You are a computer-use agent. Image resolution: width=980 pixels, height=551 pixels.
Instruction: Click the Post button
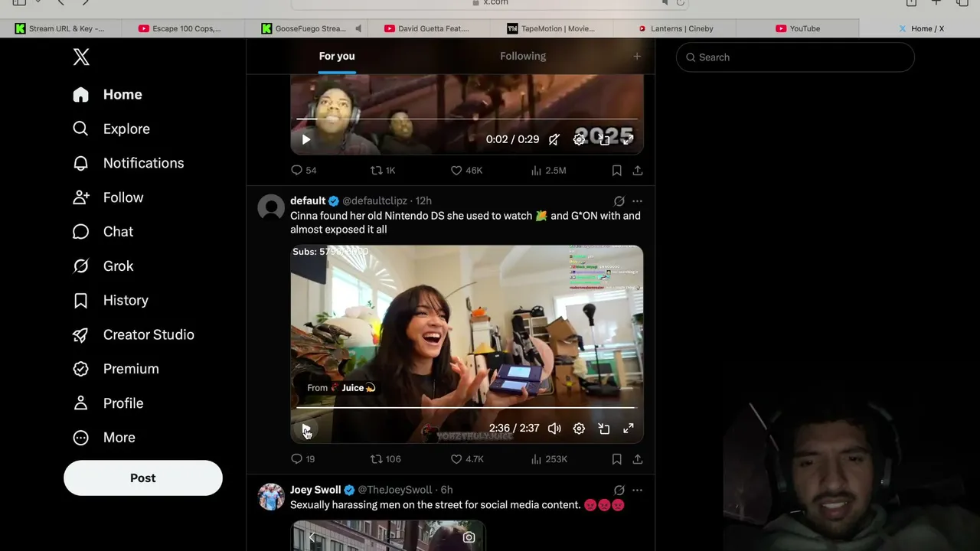pyautogui.click(x=143, y=478)
